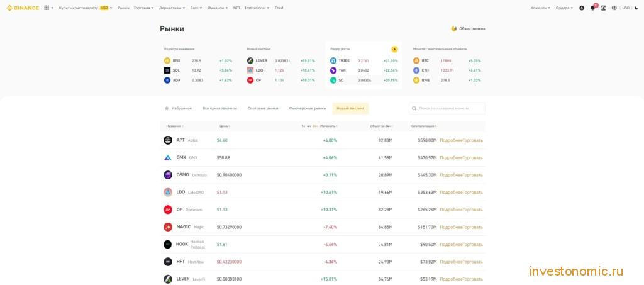Open the apps grid menu icon

pos(47,8)
